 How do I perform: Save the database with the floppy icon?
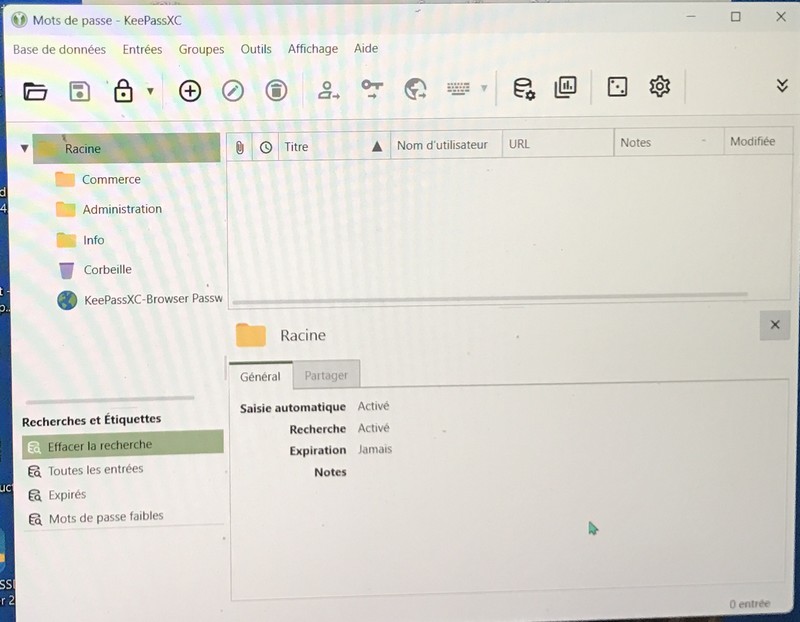point(79,91)
